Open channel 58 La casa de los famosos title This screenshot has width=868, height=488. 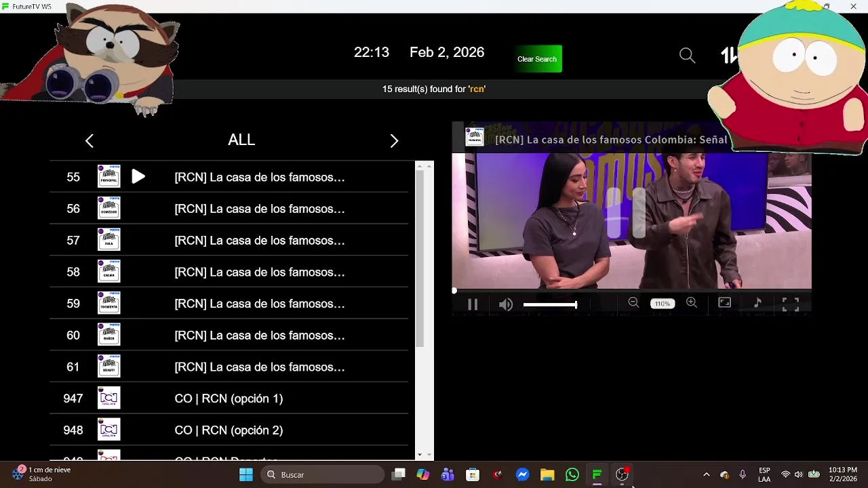click(x=260, y=272)
